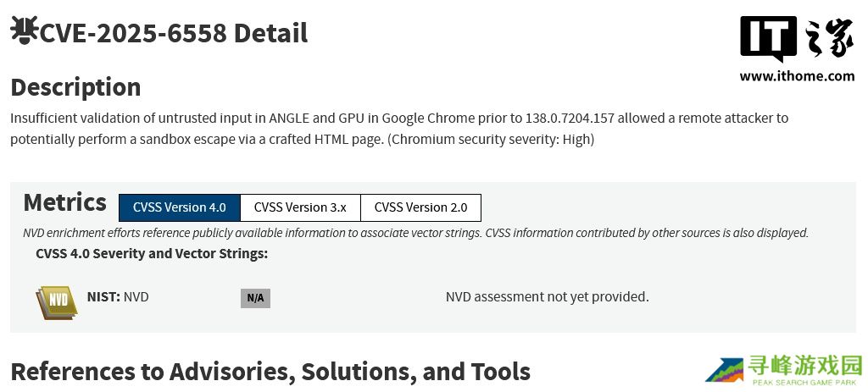Click the italic NVD enrichment efforts note
Image resolution: width=868 pixels, height=392 pixels.
(415, 233)
